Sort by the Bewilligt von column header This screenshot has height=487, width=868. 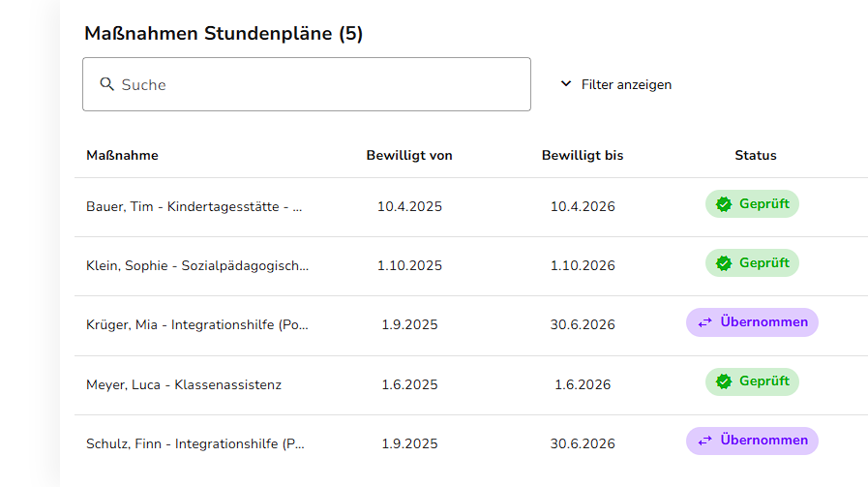tap(409, 155)
